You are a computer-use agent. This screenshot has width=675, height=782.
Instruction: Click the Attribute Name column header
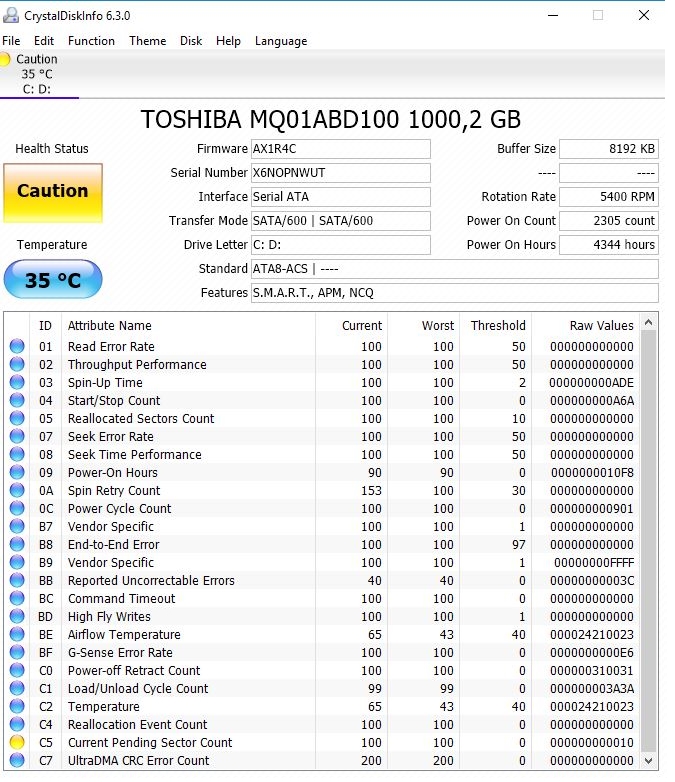[110, 325]
